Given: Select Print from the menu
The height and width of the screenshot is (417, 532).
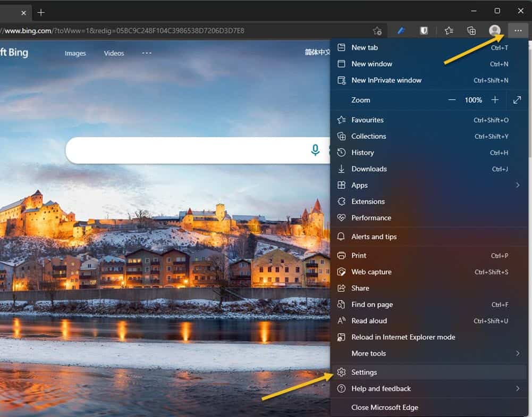Looking at the screenshot, I should (429, 255).
